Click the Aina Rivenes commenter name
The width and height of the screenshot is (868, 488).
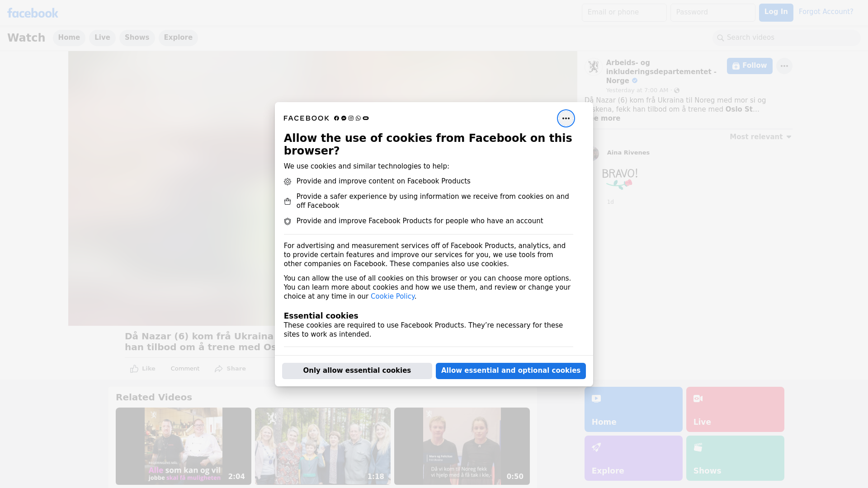pos(628,153)
